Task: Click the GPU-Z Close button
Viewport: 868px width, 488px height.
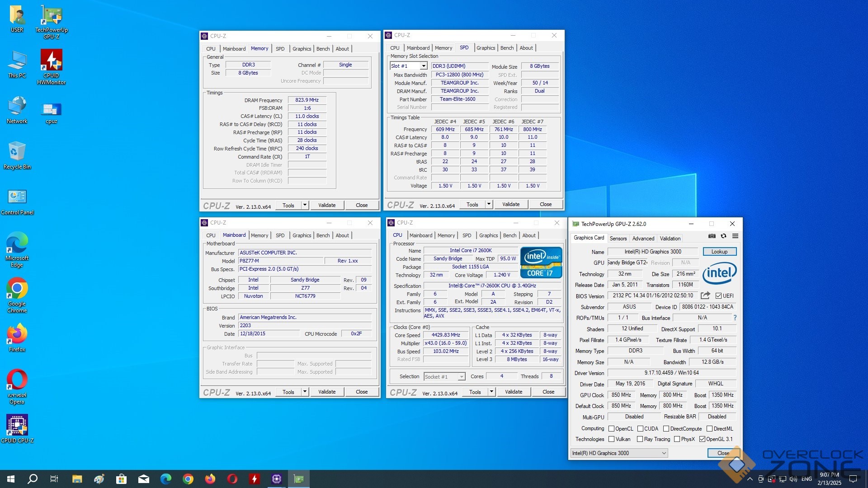Action: [723, 453]
